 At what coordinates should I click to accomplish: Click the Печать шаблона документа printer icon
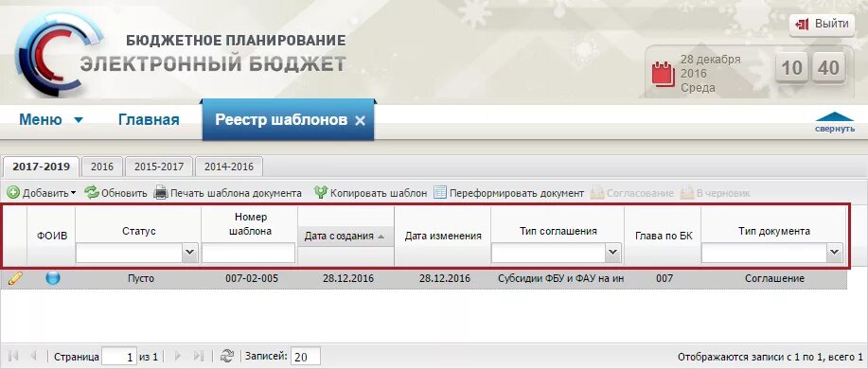[161, 193]
